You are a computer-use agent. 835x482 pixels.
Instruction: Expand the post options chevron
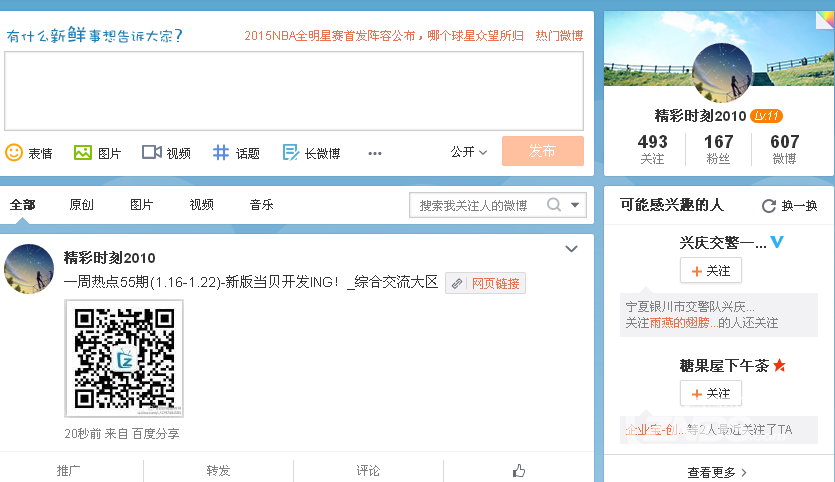click(571, 249)
